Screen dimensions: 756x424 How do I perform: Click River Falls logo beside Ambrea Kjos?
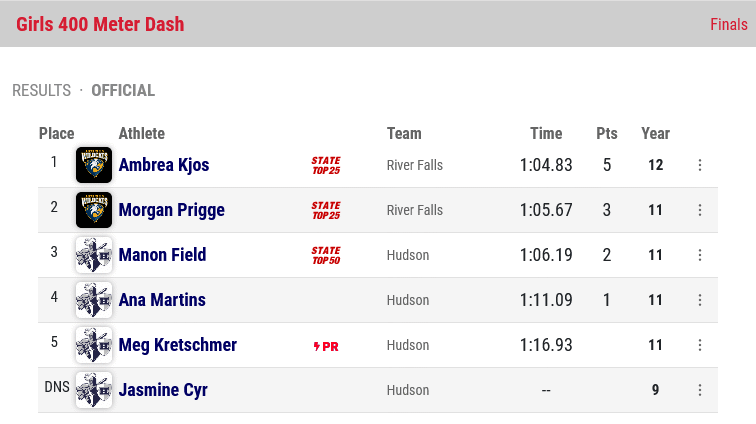[94, 165]
